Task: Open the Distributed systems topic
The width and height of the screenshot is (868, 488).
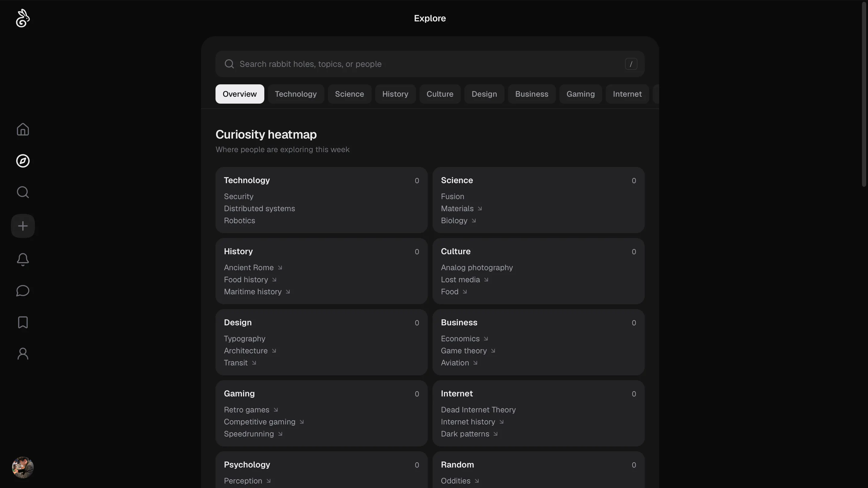Action: tap(259, 209)
